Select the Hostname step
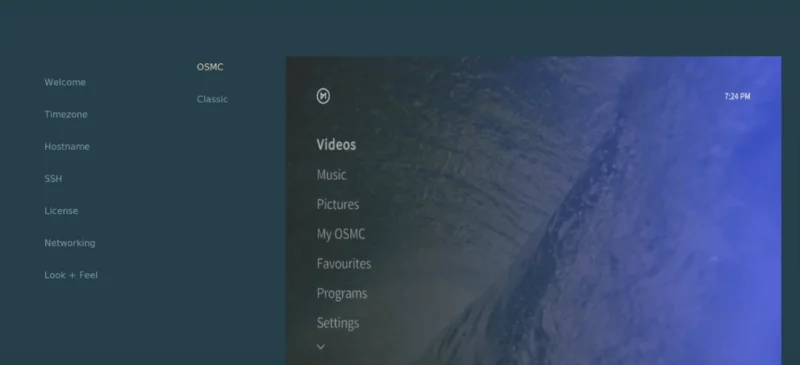The width and height of the screenshot is (800, 365). coord(67,147)
